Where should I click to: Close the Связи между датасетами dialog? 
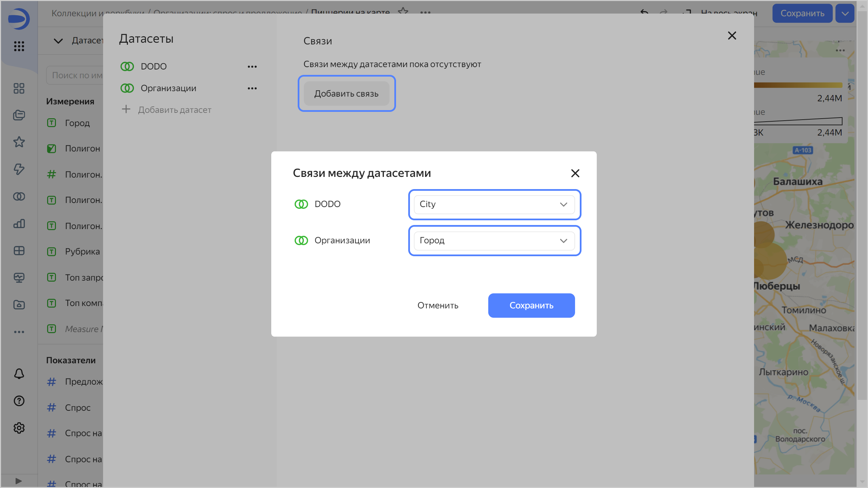pyautogui.click(x=575, y=173)
